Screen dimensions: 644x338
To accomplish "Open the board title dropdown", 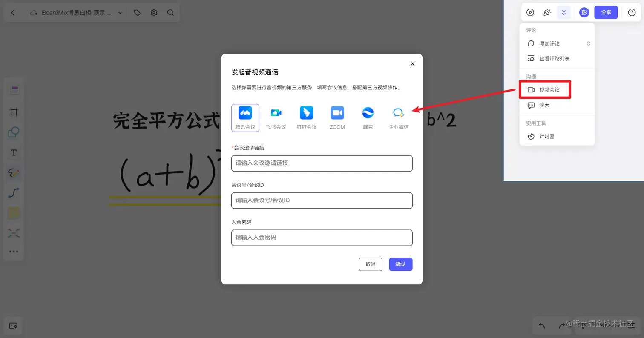I will click(120, 12).
